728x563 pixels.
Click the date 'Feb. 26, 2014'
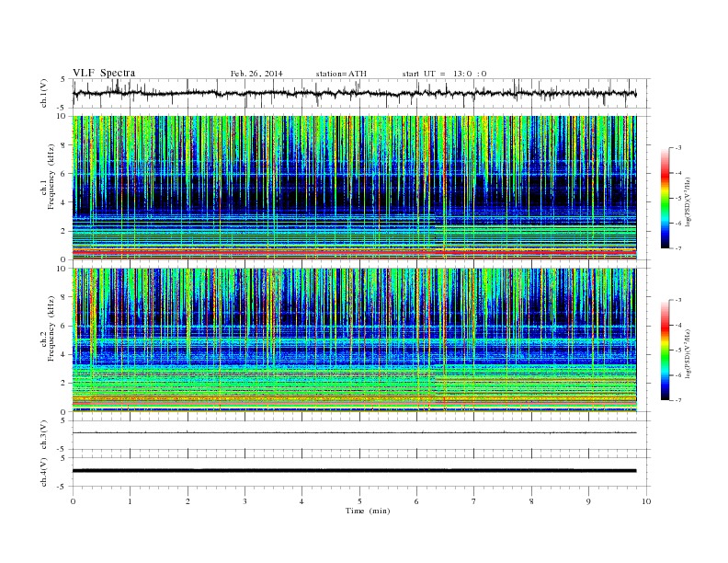(256, 74)
